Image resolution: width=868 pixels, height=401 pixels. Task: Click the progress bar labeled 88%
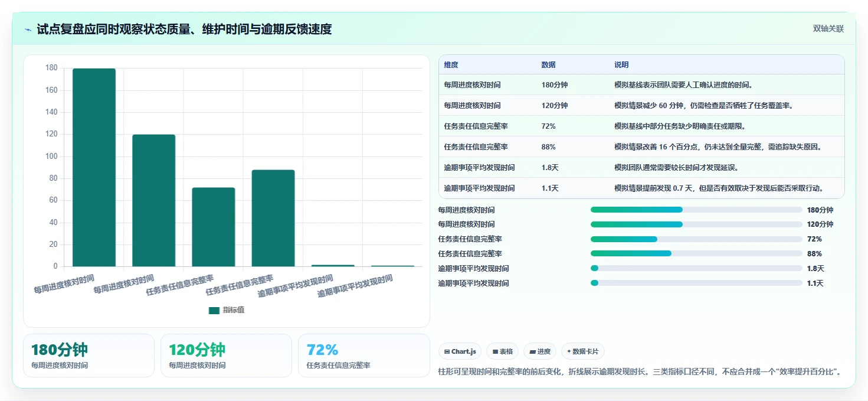tap(696, 253)
